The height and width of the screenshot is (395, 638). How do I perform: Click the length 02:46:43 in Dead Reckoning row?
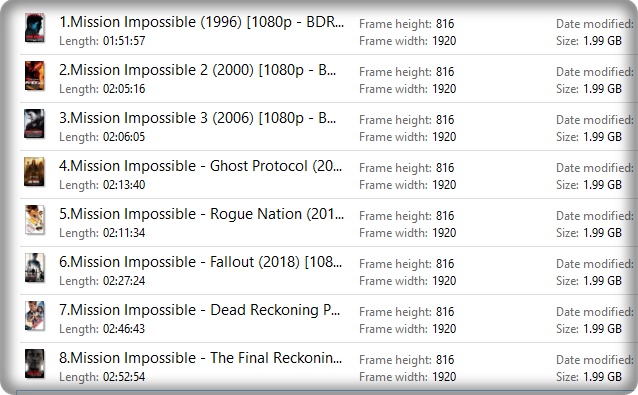pos(124,329)
